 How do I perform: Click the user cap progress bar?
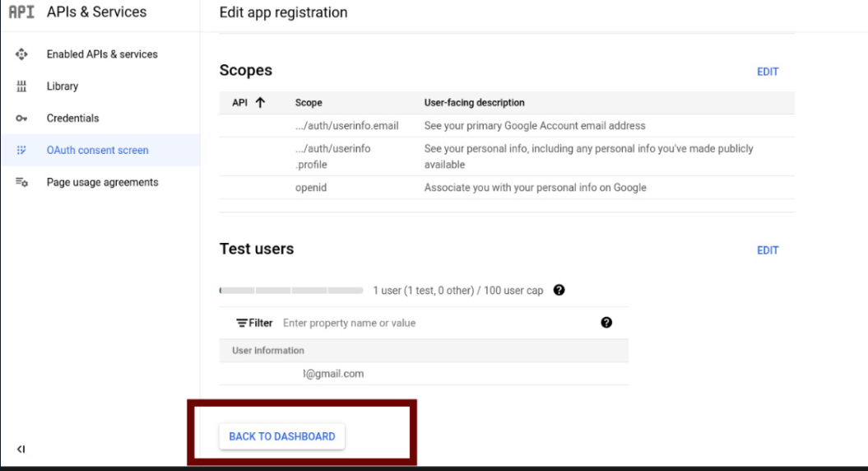click(292, 291)
